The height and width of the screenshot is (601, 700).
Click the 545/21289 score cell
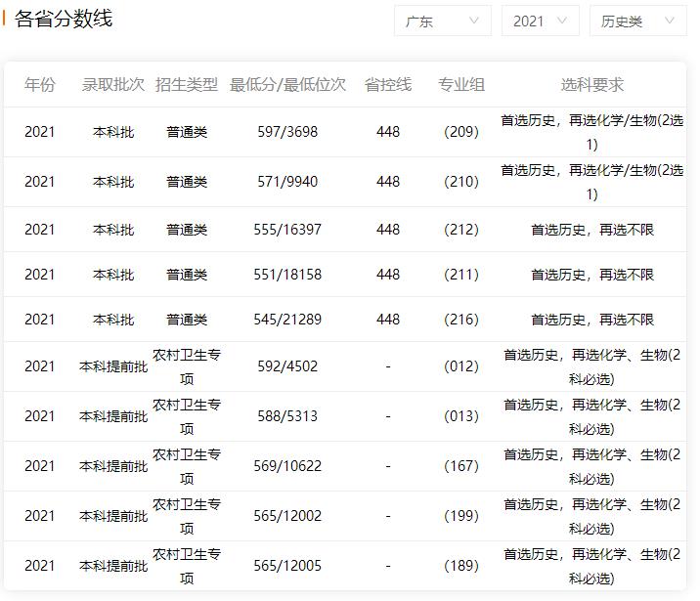(287, 320)
